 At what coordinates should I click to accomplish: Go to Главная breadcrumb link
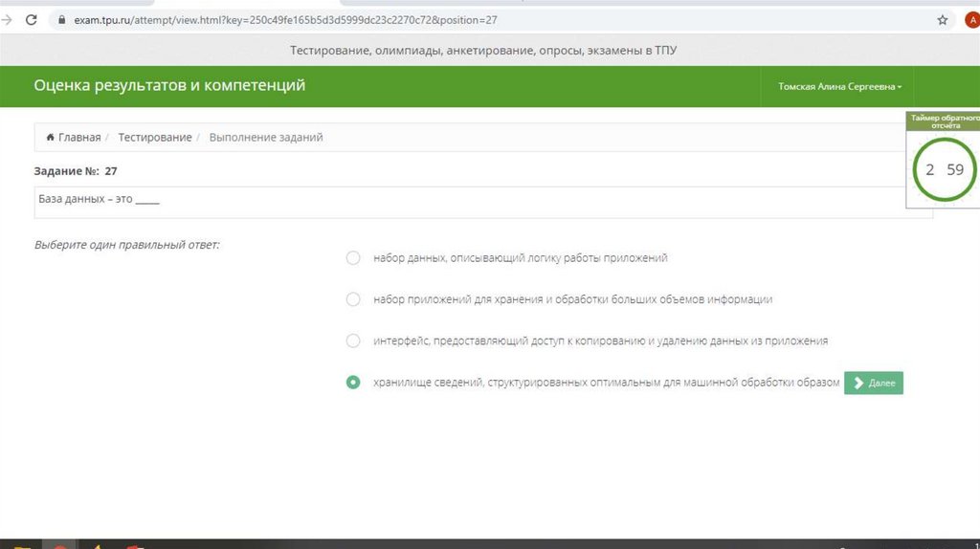[79, 138]
